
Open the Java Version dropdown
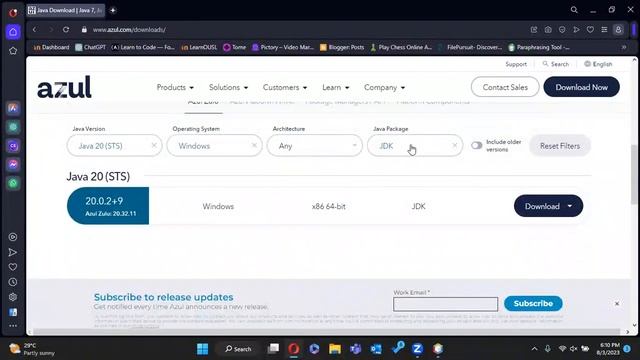coord(114,146)
